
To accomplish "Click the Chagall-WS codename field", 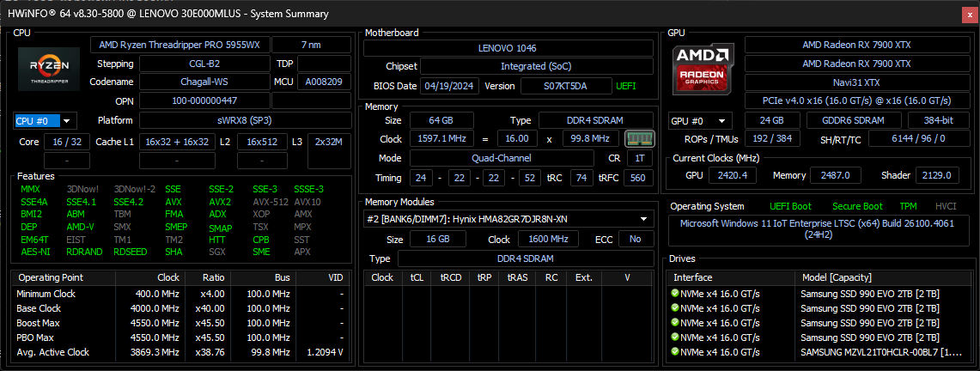I will point(204,82).
